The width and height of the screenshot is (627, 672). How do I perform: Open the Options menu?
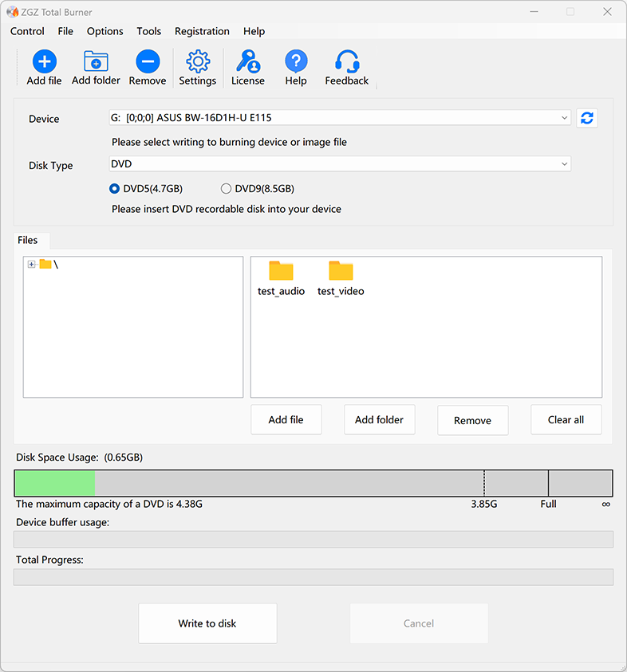click(x=105, y=31)
